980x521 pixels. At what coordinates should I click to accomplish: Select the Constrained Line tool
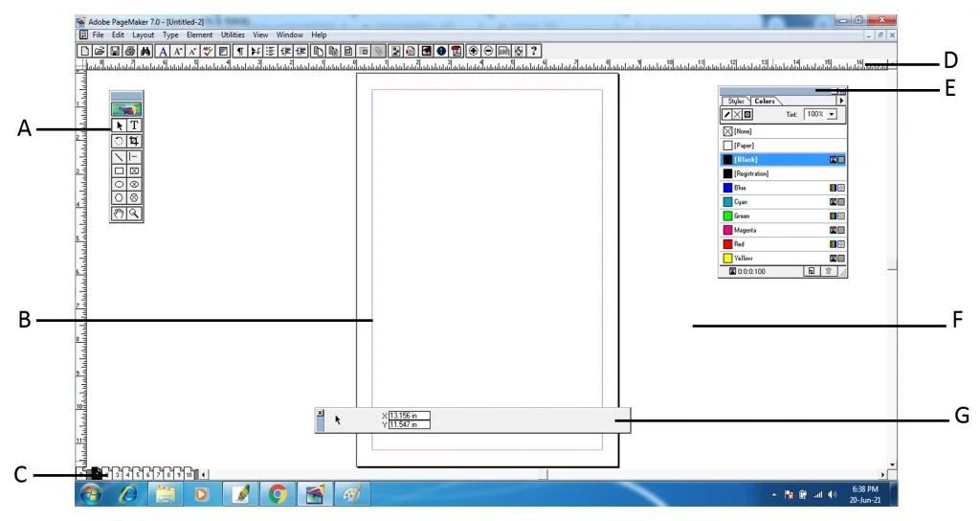[x=134, y=157]
